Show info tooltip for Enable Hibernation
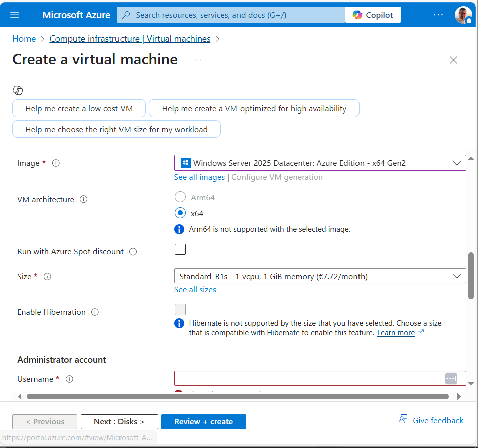478x448 pixels. click(95, 312)
